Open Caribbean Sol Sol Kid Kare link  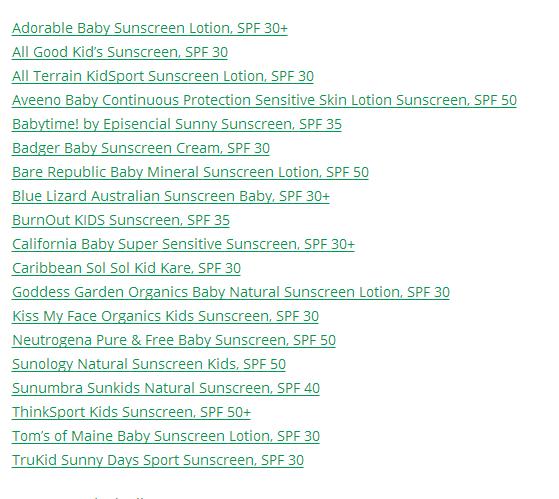(127, 268)
